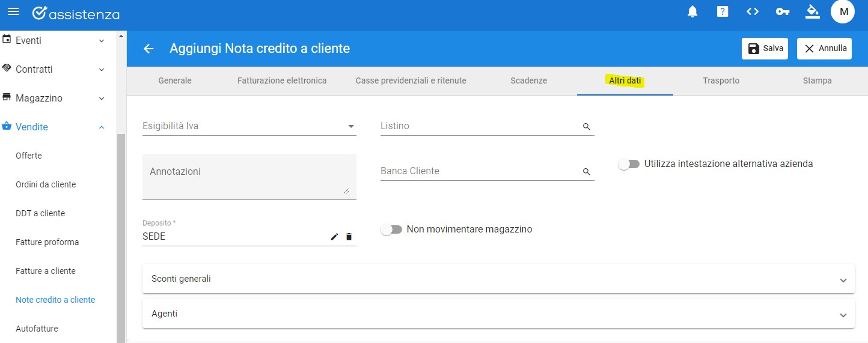Select the Altri dati tab
This screenshot has height=343, width=868.
[x=625, y=80]
